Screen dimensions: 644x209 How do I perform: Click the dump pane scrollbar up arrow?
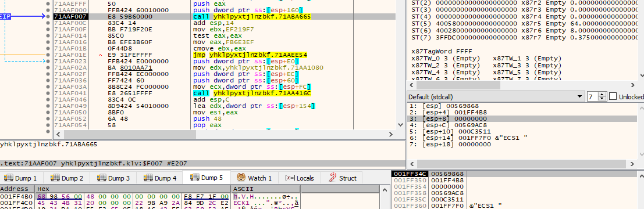pos(385,189)
